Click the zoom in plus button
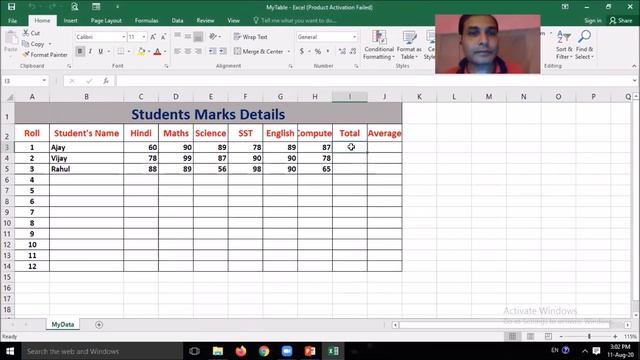 tap(615, 336)
